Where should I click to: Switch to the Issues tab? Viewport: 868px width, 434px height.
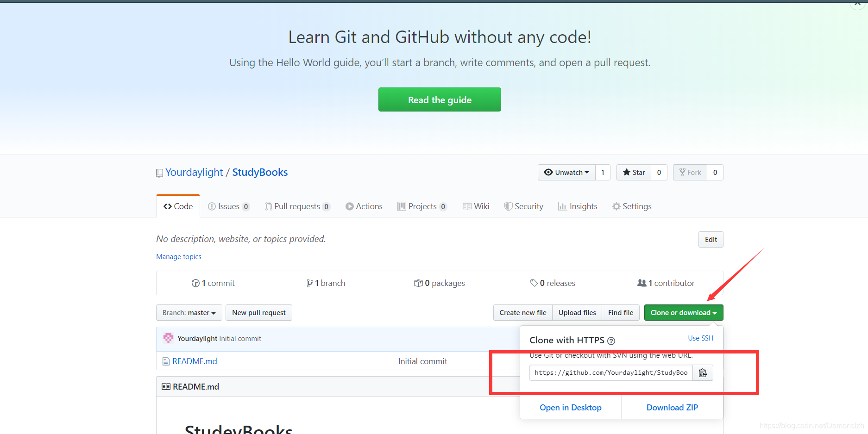[229, 206]
